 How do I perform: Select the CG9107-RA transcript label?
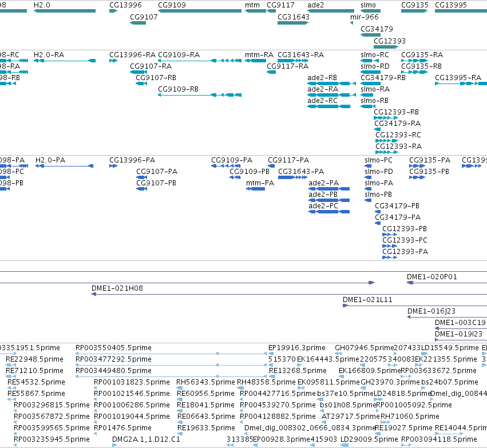click(151, 66)
